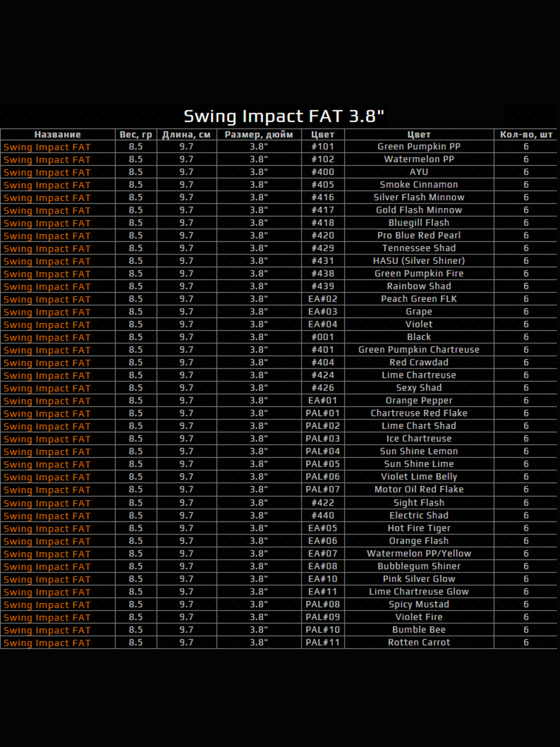Click the 'Кол-во, шт' column header

[526, 134]
